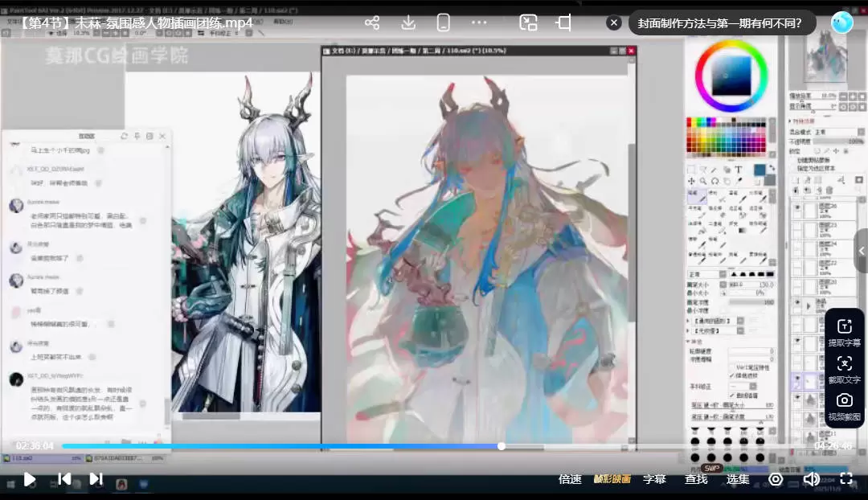868x500 pixels.
Task: Open the 臻彩映画 picture quality option
Action: (x=612, y=479)
